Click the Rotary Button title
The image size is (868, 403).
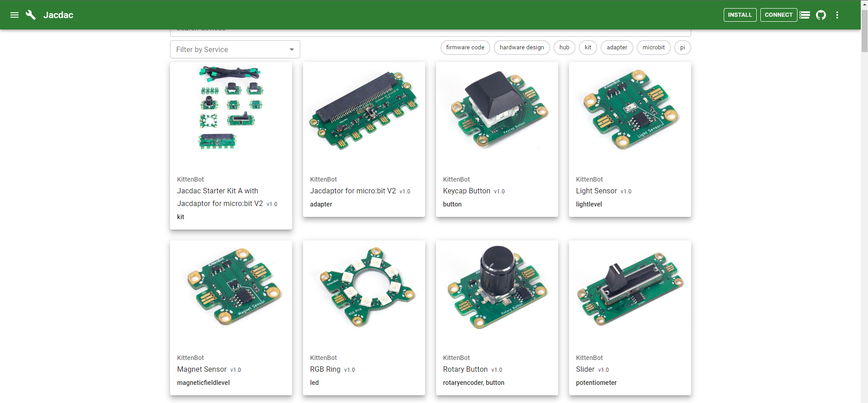tap(465, 369)
